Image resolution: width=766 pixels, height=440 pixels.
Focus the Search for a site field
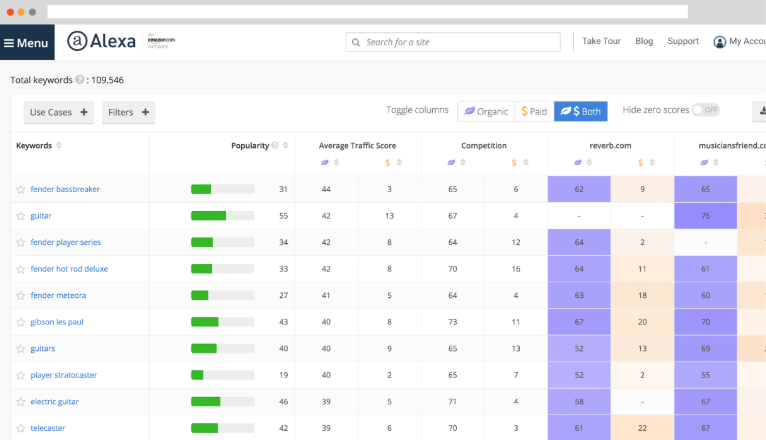point(453,42)
